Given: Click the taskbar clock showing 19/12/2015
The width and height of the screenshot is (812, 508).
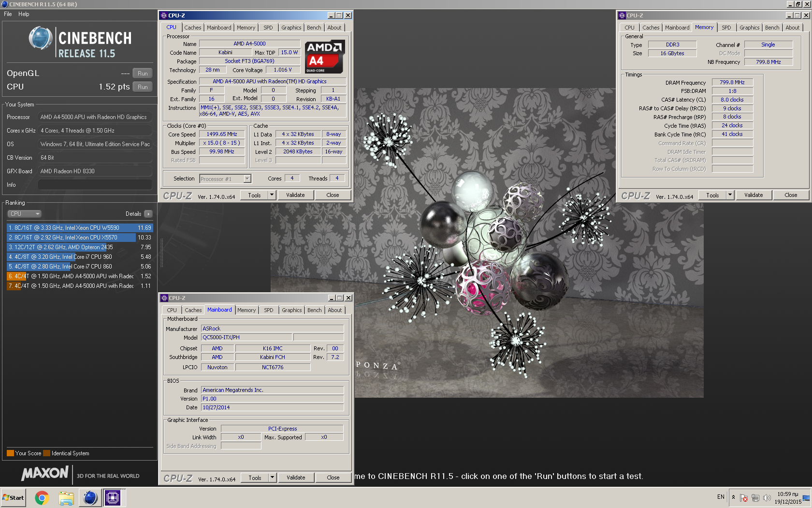Looking at the screenshot, I should tap(788, 498).
